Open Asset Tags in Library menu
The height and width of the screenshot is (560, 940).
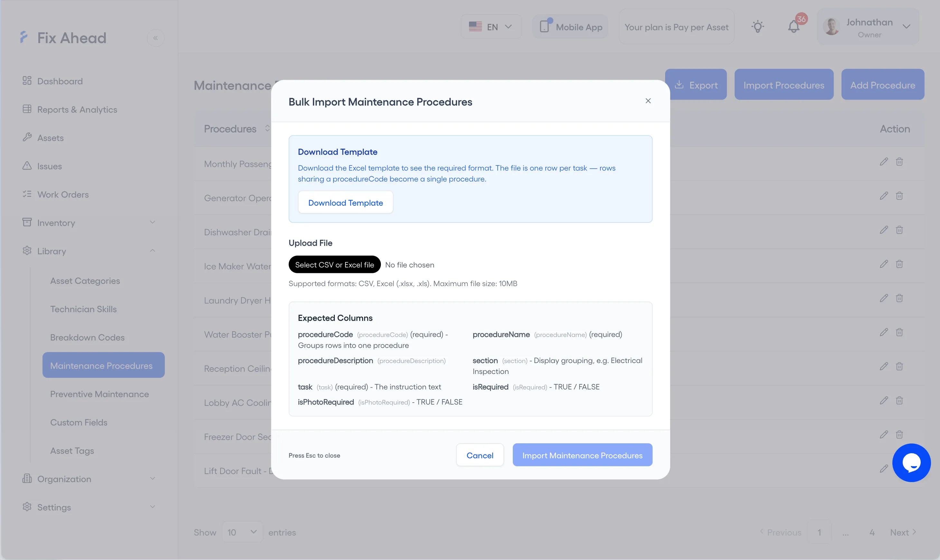tap(72, 451)
